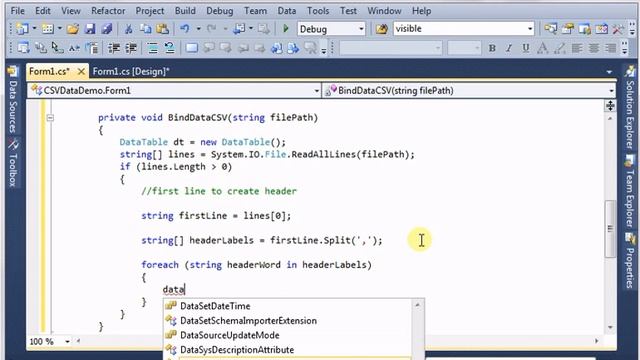Open the Refactor menu

tap(108, 11)
